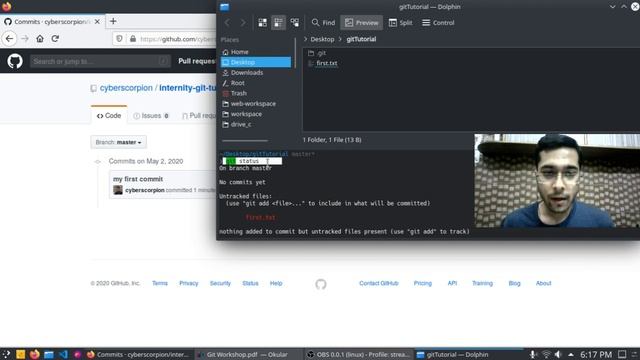Click Split view in Dolphin
Image resolution: width=640 pixels, height=360 pixels.
[x=400, y=23]
